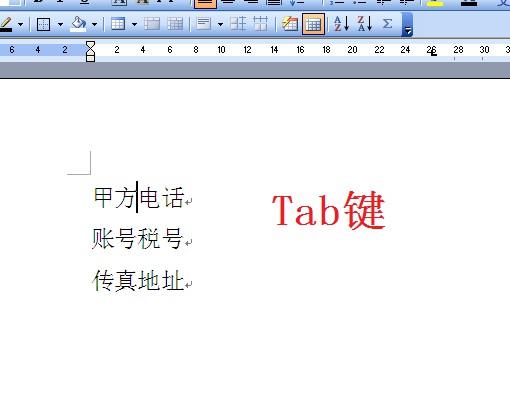Viewport: 510px width, 395px height.
Task: Click the Sort Ascending A-Z icon
Action: coord(341,24)
